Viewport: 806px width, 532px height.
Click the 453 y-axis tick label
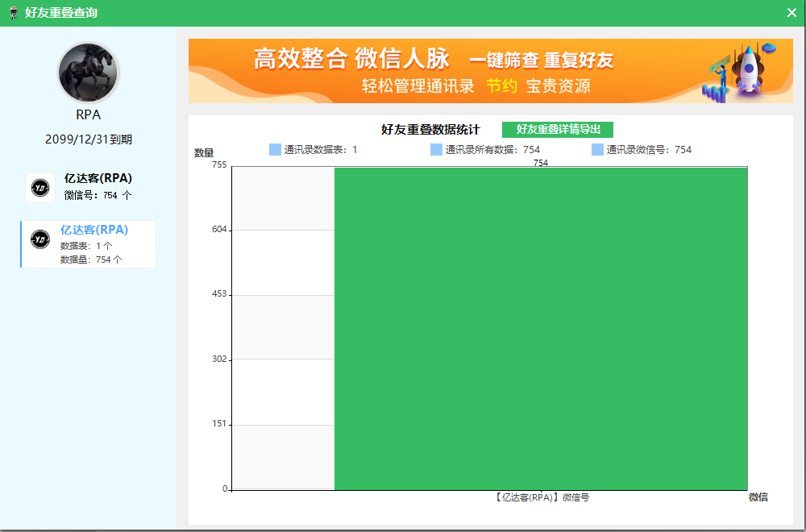click(219, 294)
